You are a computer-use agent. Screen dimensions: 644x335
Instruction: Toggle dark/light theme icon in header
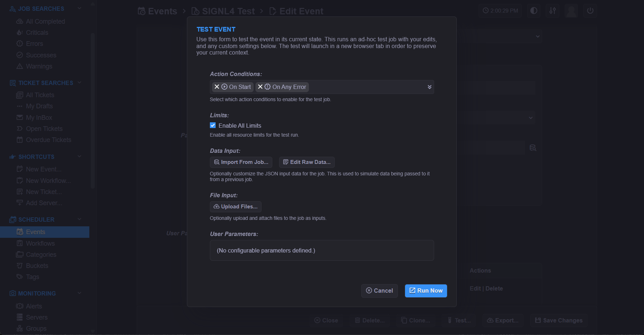pos(534,11)
